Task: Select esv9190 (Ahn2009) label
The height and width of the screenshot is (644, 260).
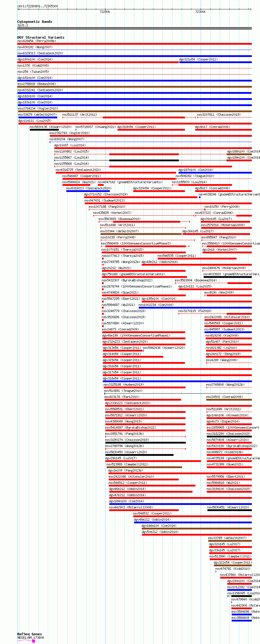Action: click(x=219, y=293)
